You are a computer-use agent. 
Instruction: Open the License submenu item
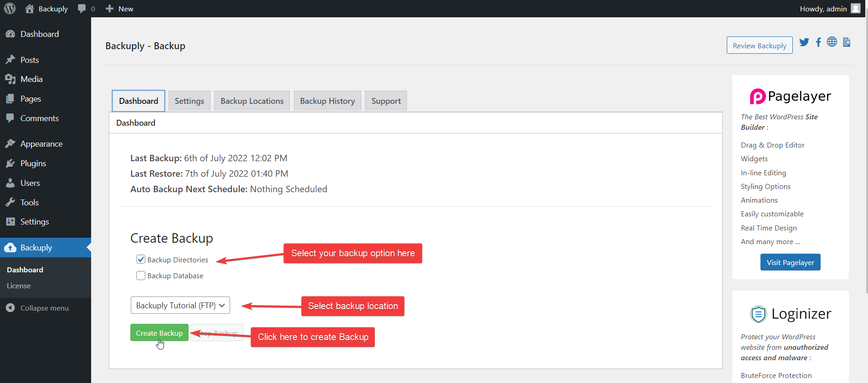pos(19,286)
